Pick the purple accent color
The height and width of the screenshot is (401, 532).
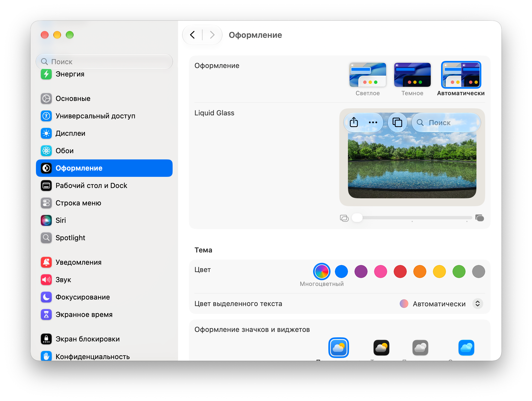[x=361, y=272]
